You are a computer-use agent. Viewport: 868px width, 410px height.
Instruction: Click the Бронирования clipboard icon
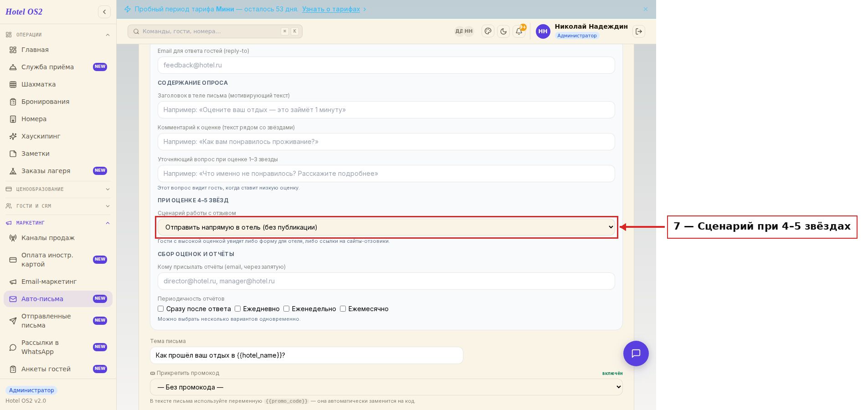(13, 102)
